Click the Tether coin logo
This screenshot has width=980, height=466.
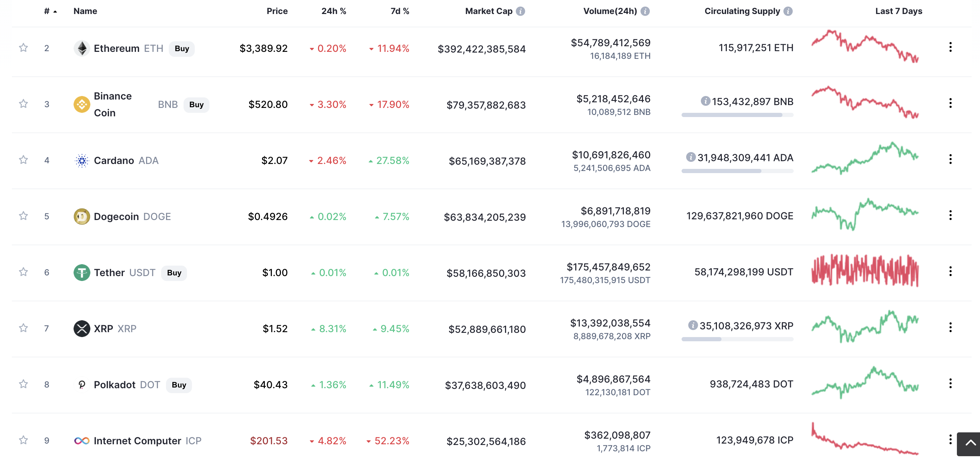(x=82, y=273)
